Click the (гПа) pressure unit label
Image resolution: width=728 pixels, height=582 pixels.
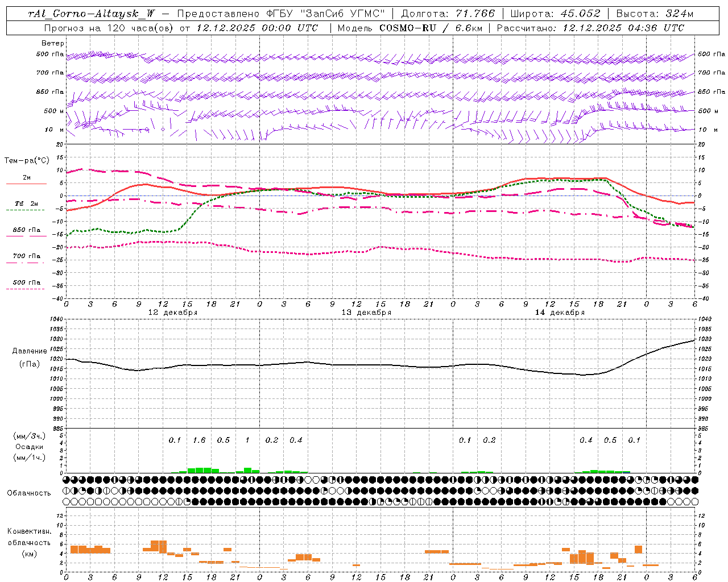(x=30, y=364)
